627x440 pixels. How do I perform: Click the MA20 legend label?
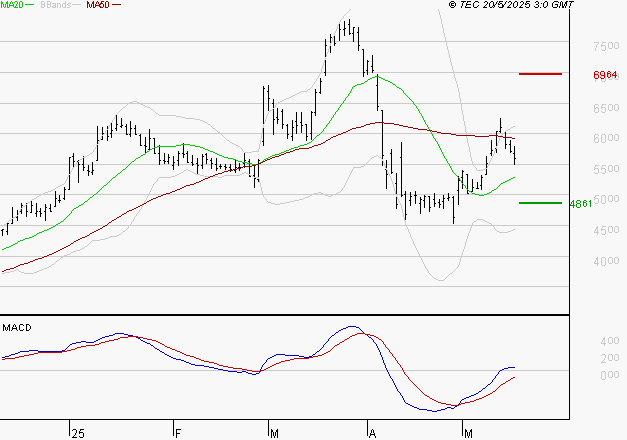point(13,6)
